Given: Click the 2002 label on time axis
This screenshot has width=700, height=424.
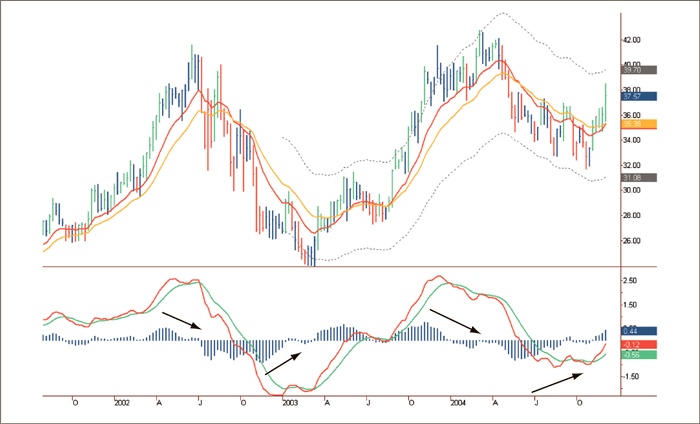Looking at the screenshot, I should 122,403.
